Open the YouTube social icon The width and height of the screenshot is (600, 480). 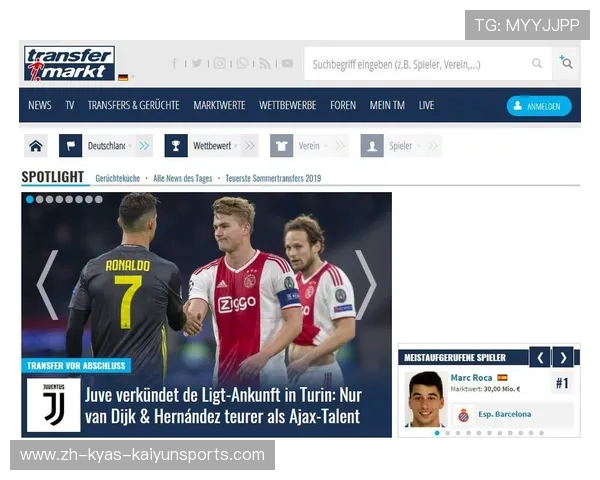pyautogui.click(x=287, y=63)
